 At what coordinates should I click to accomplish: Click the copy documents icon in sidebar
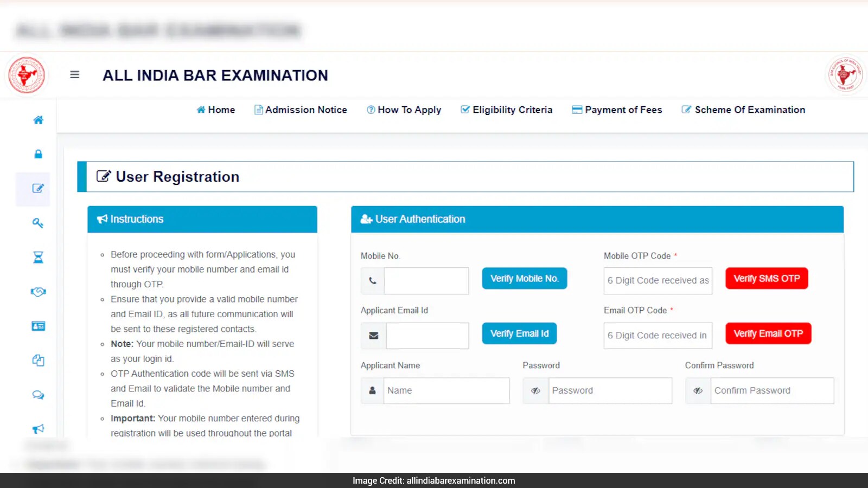(x=38, y=360)
